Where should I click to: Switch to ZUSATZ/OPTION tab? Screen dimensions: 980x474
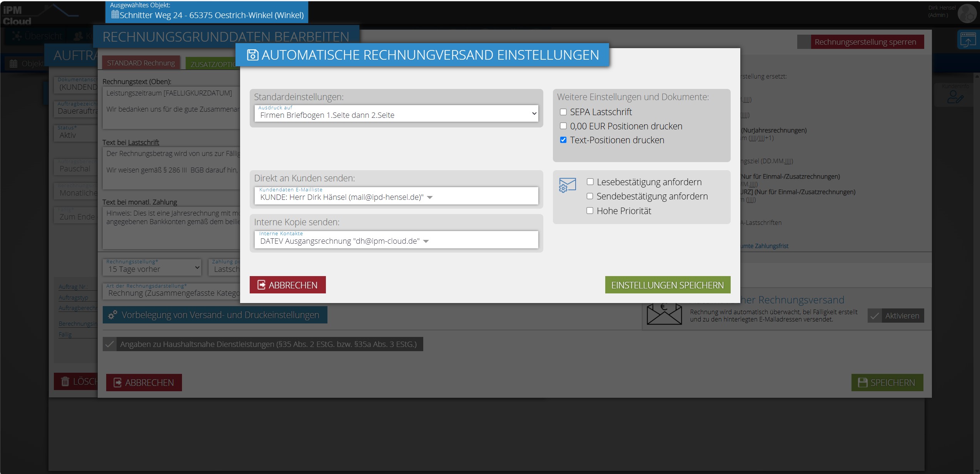212,64
